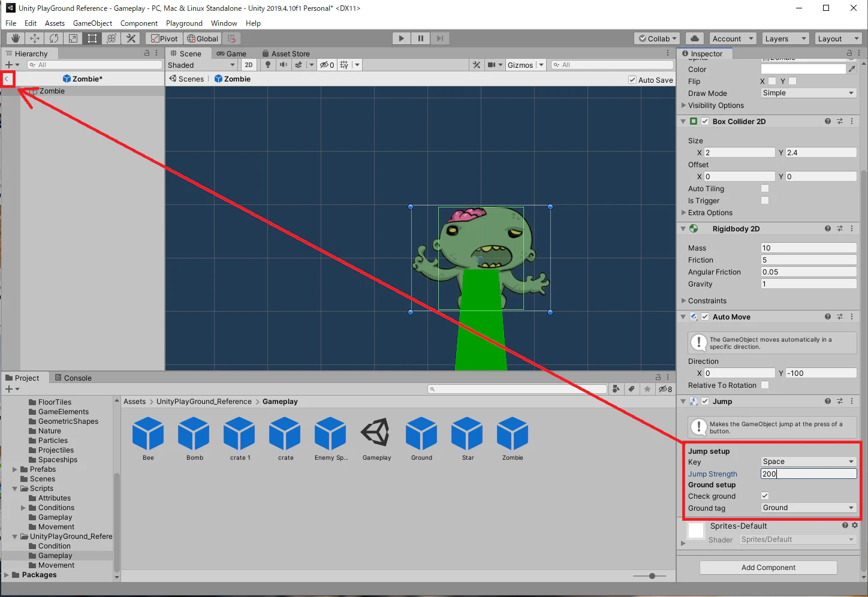Image resolution: width=868 pixels, height=597 pixels.
Task: Click the Play button
Action: [x=402, y=38]
